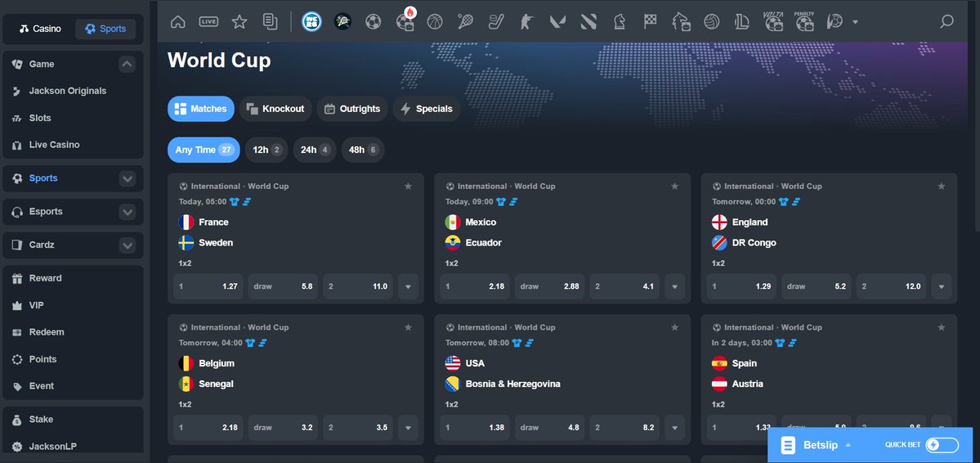Expand the Betslip panel

point(817,445)
